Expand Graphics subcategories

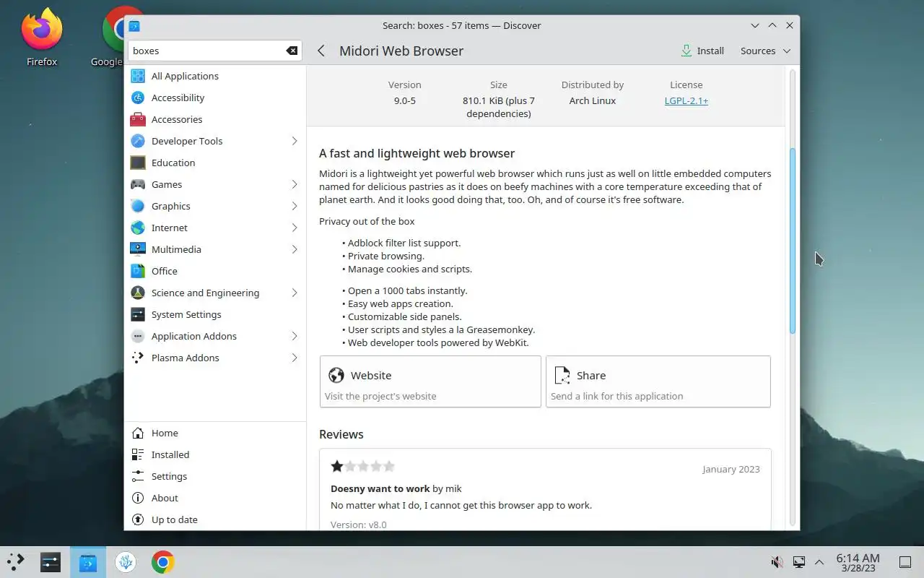(x=295, y=206)
